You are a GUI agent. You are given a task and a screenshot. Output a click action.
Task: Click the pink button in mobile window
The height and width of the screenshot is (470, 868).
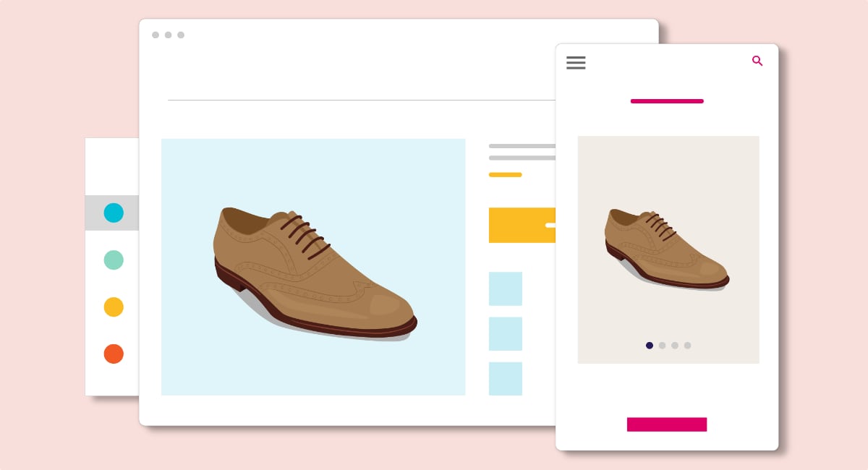pos(667,424)
